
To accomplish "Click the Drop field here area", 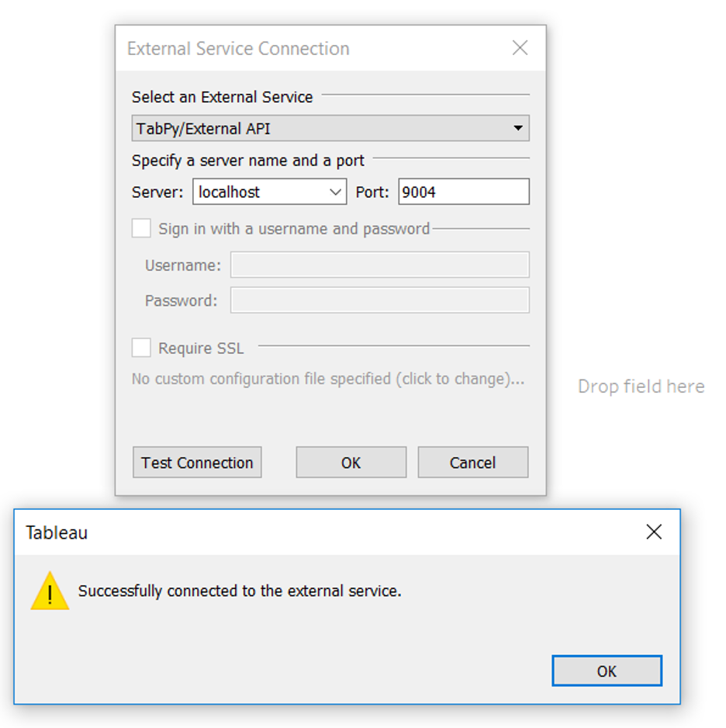I will [641, 386].
